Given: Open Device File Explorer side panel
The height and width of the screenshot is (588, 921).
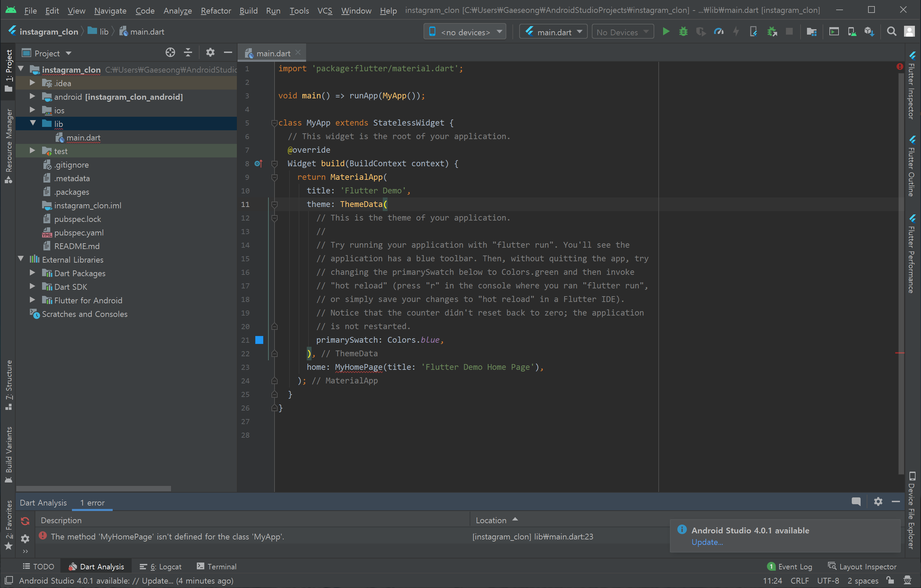Looking at the screenshot, I should click(x=911, y=510).
